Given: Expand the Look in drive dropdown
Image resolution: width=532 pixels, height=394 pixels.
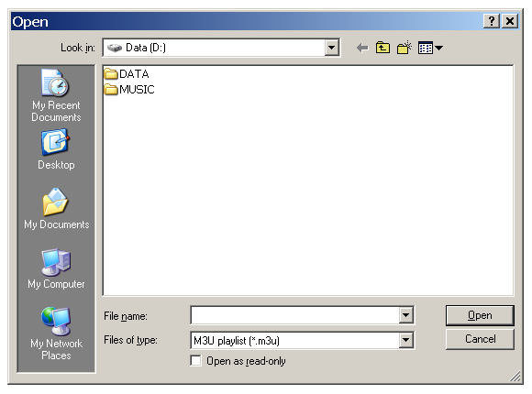Looking at the screenshot, I should [331, 48].
